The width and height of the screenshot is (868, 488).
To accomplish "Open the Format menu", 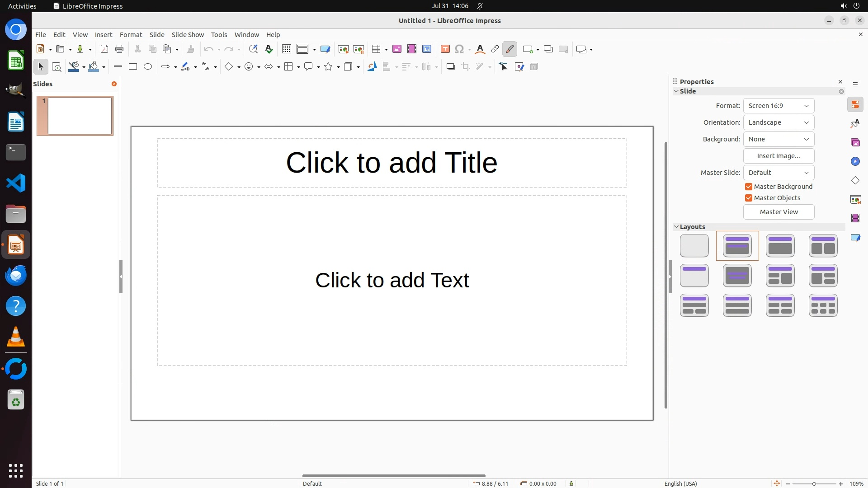I will point(131,35).
